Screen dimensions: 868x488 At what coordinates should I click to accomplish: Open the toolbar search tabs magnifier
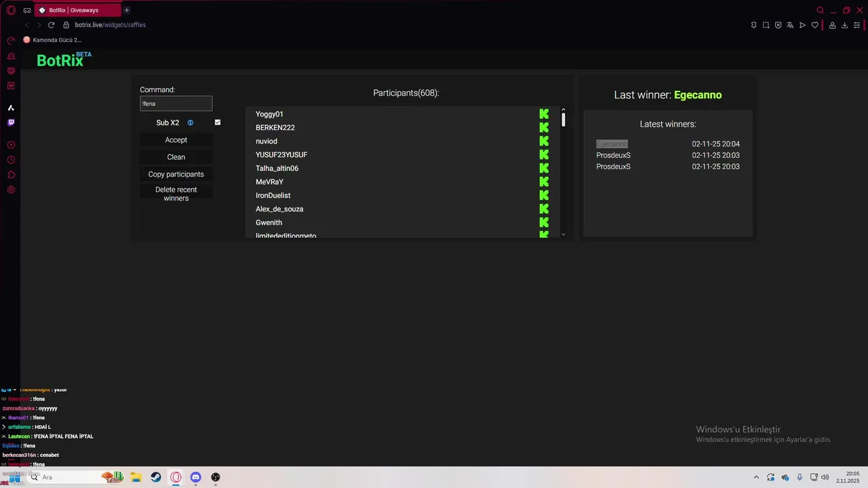click(820, 10)
